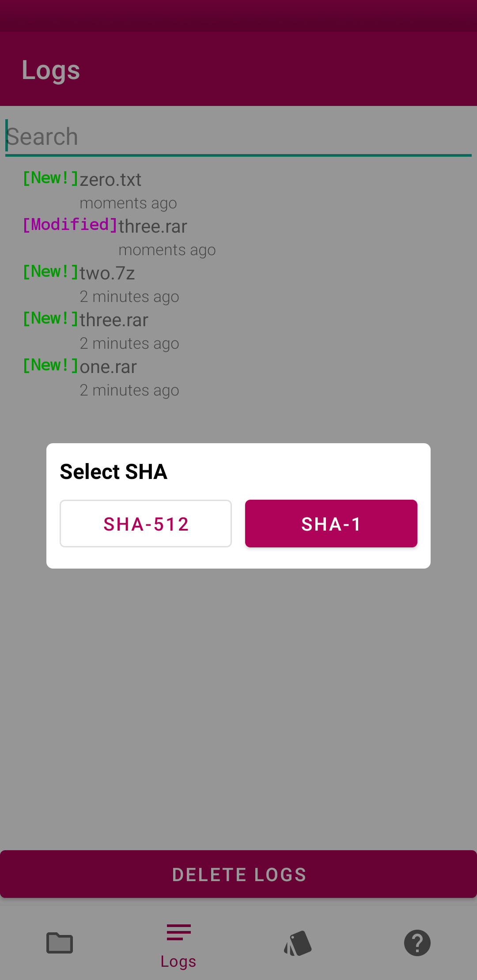Choose SHA-1 in the Select SHA dialog
This screenshot has width=477, height=980.
tap(331, 524)
